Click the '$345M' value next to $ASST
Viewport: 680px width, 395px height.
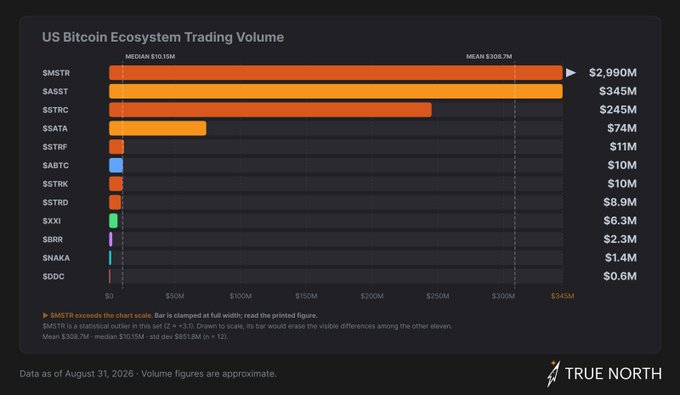618,91
